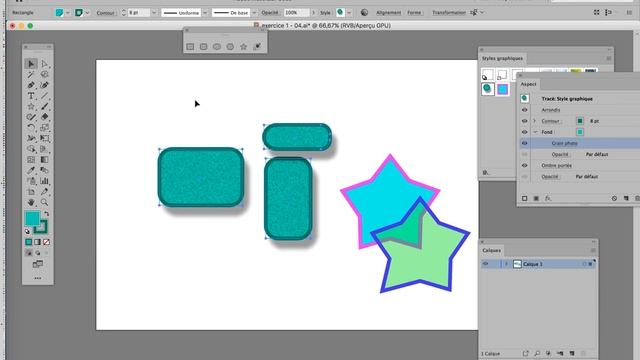This screenshot has width=640, height=360.
Task: Select the Shape Builder tool
Action: pos(31,149)
